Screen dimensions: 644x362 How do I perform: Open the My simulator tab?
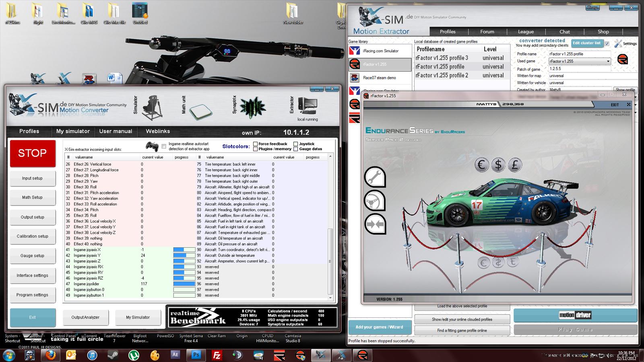[73, 131]
